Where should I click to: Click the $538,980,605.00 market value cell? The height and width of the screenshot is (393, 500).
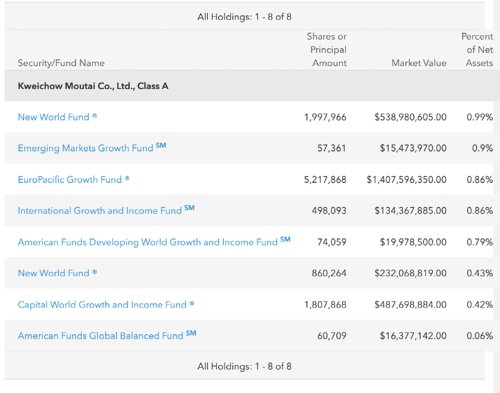410,117
